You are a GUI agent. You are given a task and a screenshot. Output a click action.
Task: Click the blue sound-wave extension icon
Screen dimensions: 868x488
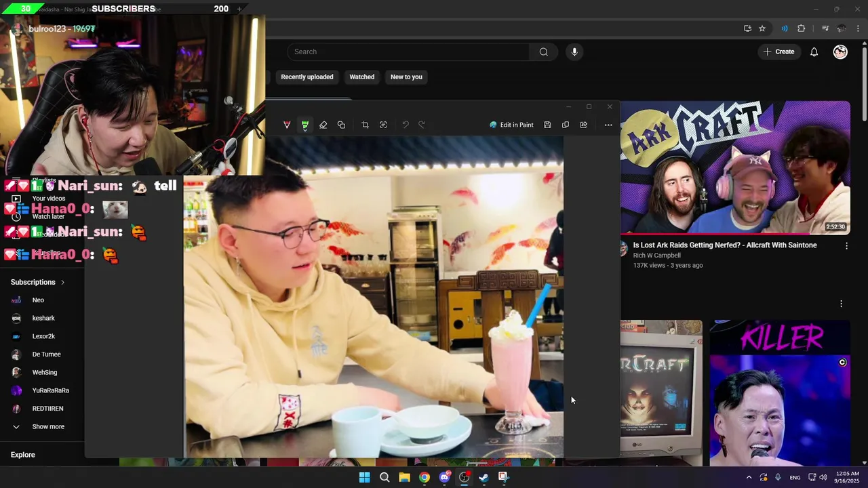pos(785,28)
